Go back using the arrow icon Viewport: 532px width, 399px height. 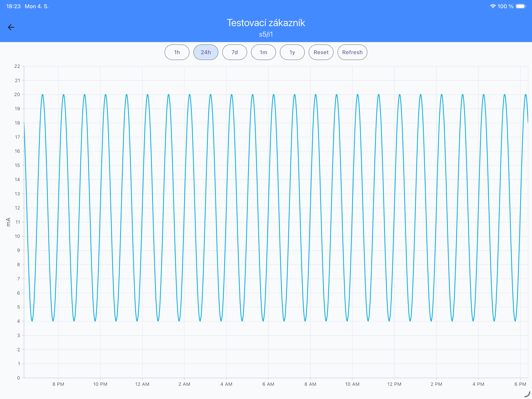[x=11, y=27]
